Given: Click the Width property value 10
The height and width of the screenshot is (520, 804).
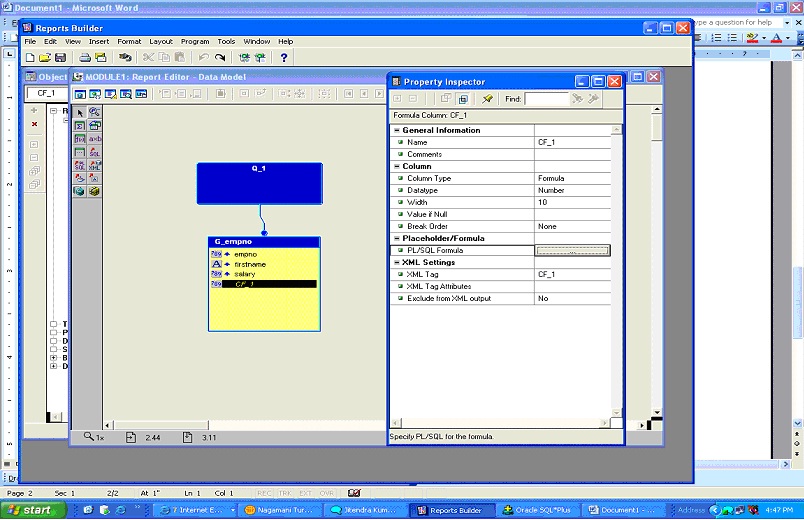Looking at the screenshot, I should click(573, 203).
